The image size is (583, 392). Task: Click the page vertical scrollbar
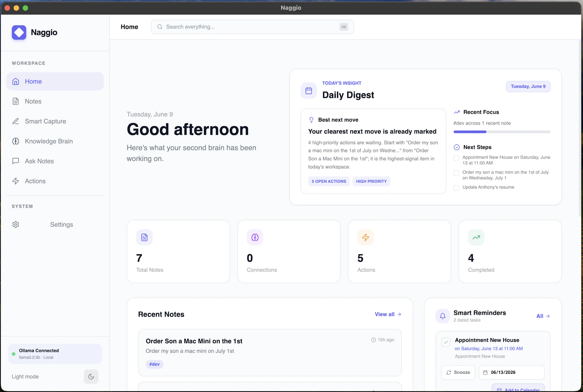coord(580,127)
